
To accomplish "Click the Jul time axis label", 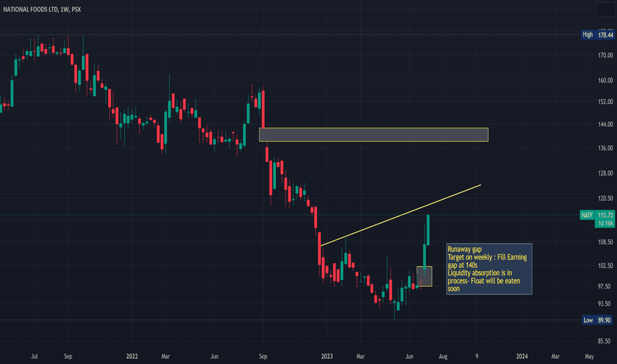I will [34, 357].
